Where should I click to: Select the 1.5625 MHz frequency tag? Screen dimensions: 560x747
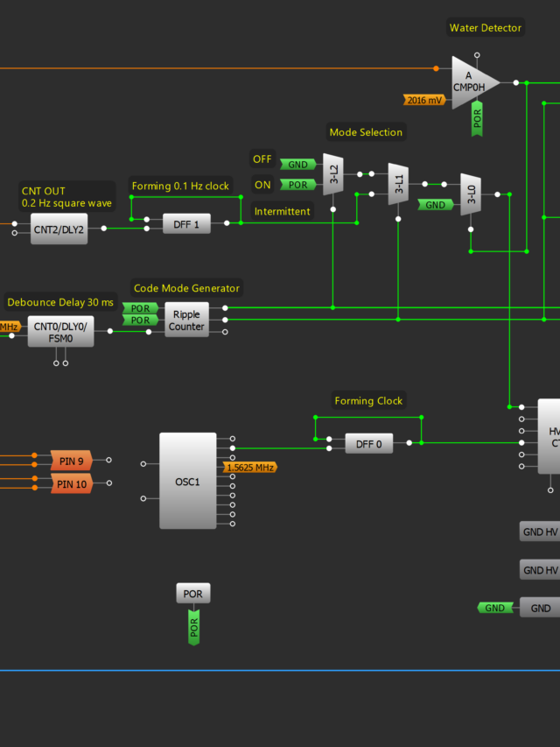pyautogui.click(x=251, y=468)
